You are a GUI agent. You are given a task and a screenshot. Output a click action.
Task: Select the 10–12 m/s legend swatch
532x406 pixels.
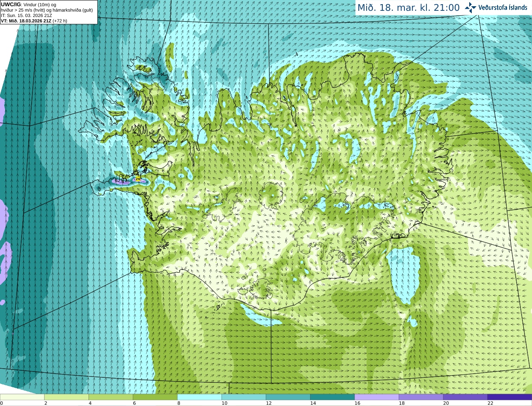(244, 397)
